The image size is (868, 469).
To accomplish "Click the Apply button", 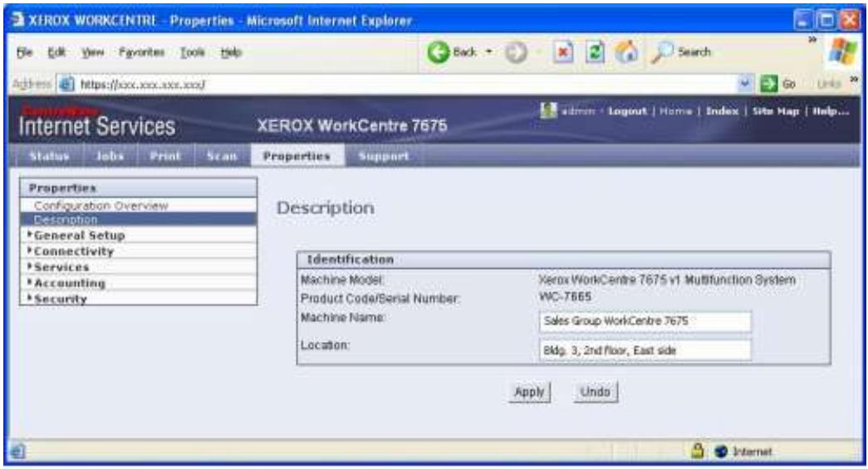I will (x=529, y=392).
